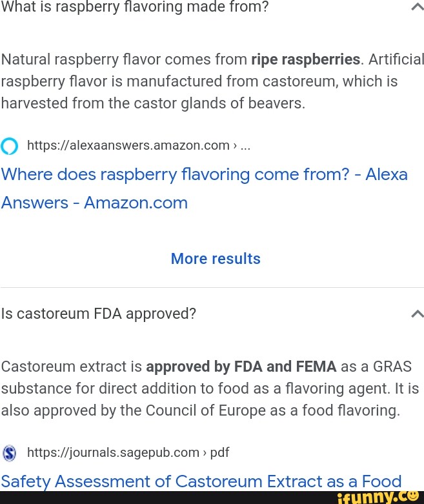Click 'Is castoreum FDA approved?' question
Viewport: 424px width, 504px height.
point(99,314)
